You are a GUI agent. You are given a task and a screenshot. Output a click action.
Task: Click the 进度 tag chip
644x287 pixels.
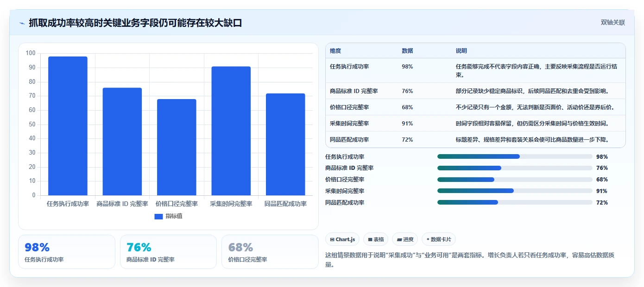[405, 239]
